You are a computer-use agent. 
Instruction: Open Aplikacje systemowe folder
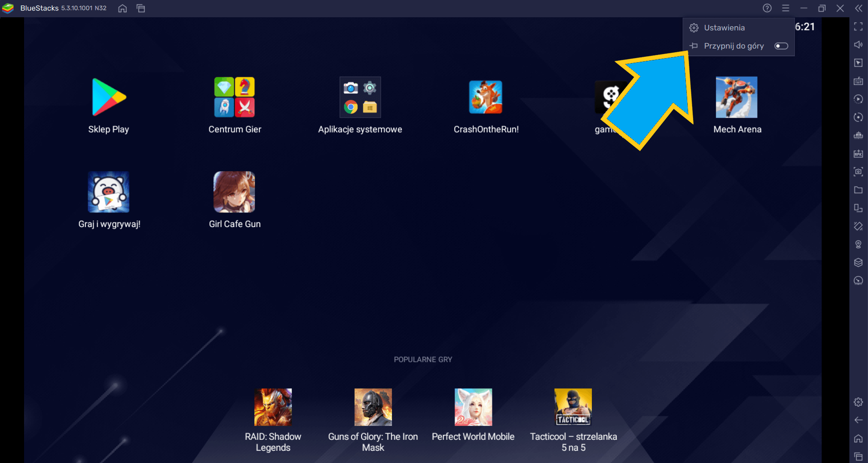coord(360,97)
